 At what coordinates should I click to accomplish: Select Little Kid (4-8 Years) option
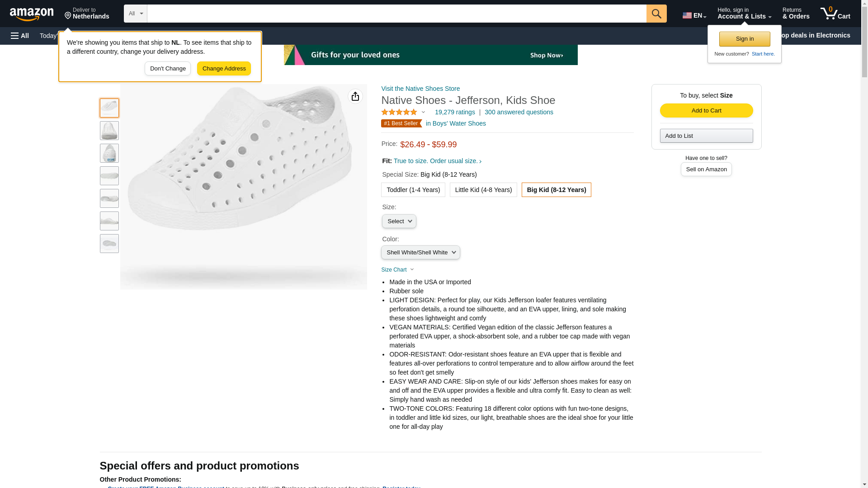coord(483,190)
